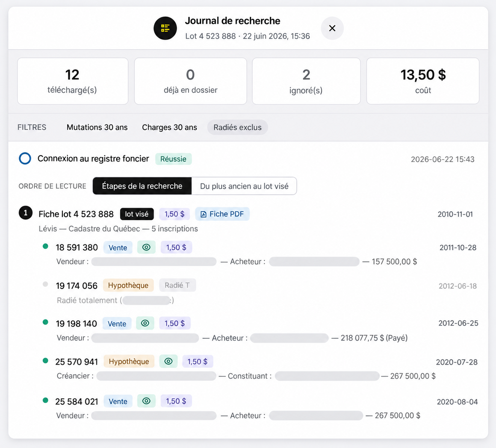The height and width of the screenshot is (448, 496).
Task: Click the date 2012-06-25
Action: pyautogui.click(x=458, y=323)
